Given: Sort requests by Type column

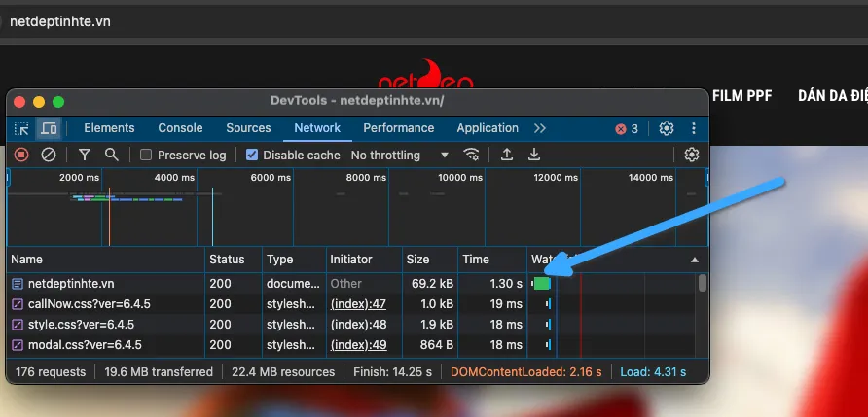Looking at the screenshot, I should (294, 260).
